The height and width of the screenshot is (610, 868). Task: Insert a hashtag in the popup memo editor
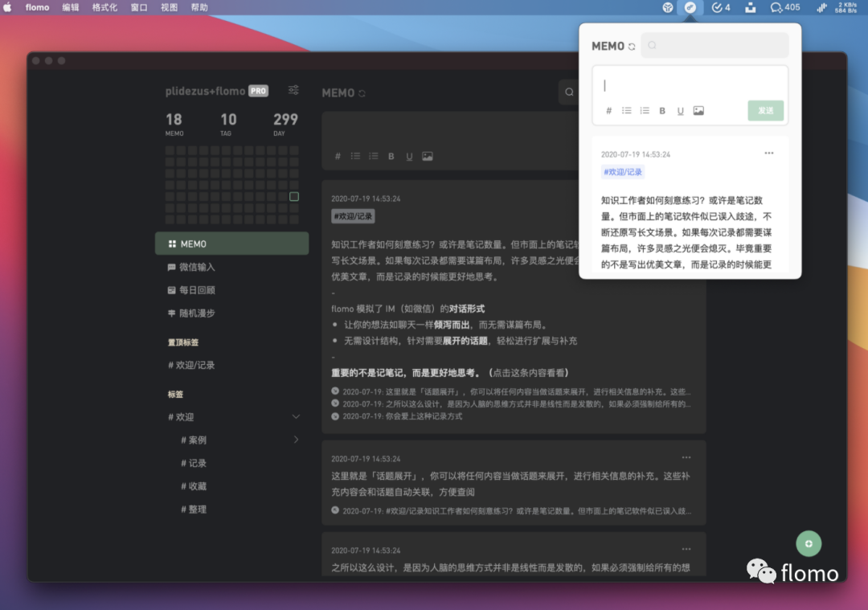click(x=609, y=111)
